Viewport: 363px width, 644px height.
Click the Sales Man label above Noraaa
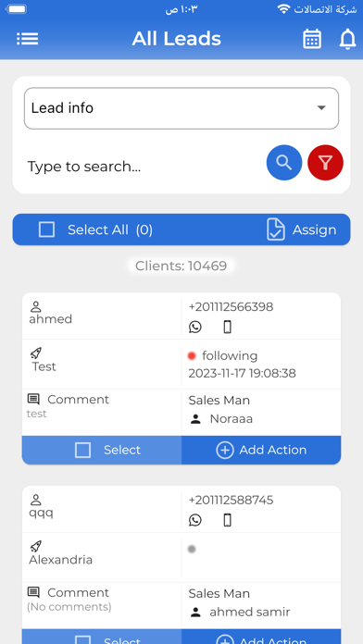pos(219,400)
